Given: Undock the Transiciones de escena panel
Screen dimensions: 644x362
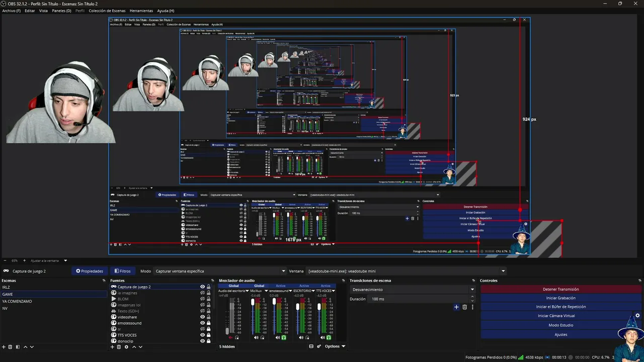Looking at the screenshot, I should pyautogui.click(x=473, y=281).
